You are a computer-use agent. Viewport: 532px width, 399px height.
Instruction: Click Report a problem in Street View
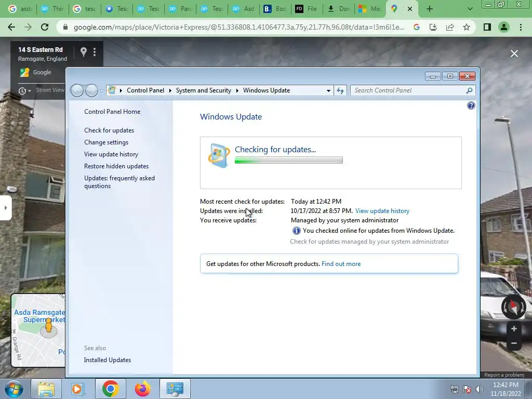tap(504, 375)
